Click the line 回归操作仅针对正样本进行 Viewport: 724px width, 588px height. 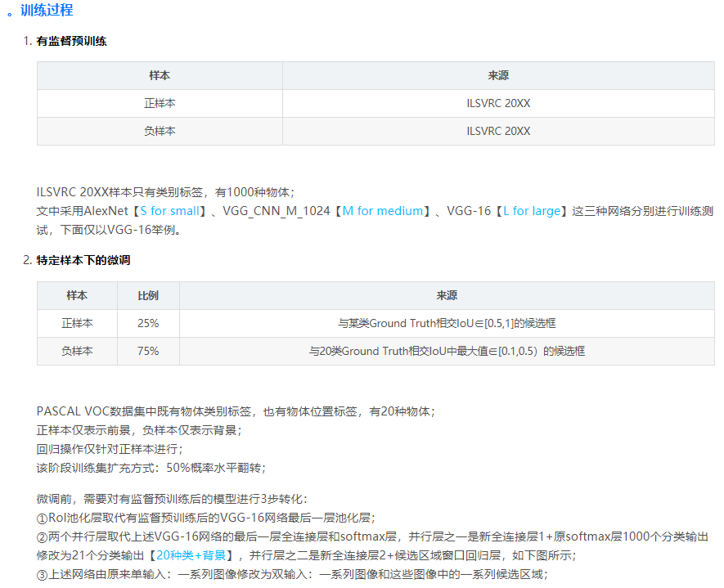click(x=110, y=449)
